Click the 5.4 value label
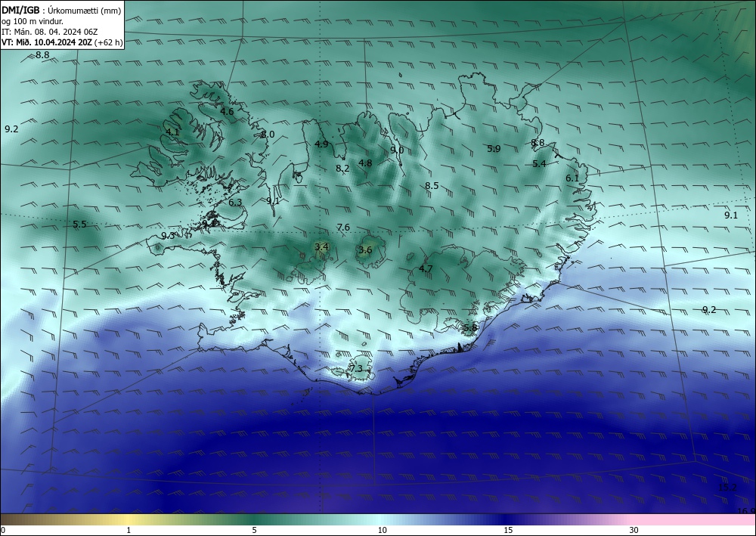Screen dimensions: 756x536 point(540,164)
